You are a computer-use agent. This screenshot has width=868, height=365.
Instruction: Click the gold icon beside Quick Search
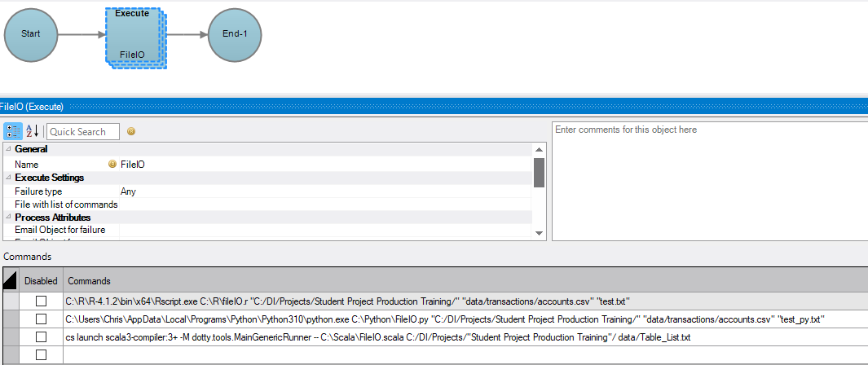[x=130, y=131]
